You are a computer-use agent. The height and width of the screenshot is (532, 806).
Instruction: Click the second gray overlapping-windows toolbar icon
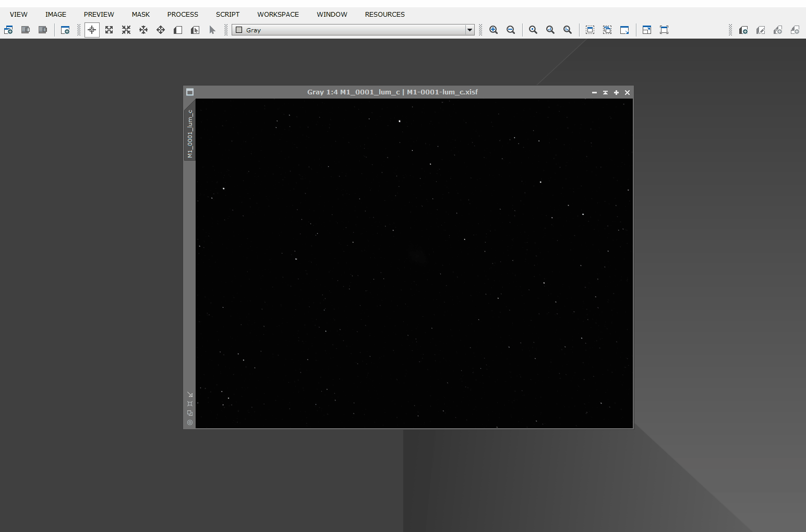[26, 30]
